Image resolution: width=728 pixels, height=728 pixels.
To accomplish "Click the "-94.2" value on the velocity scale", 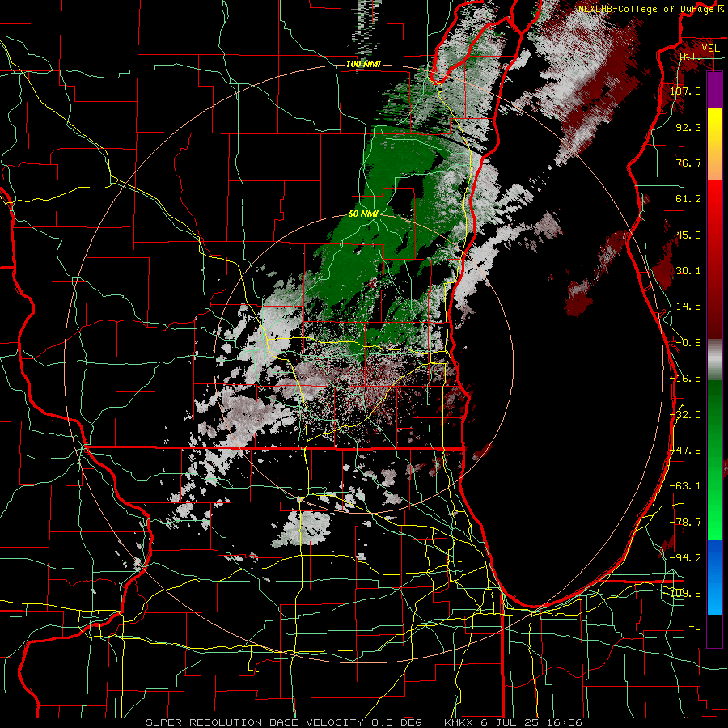I will point(685,558).
